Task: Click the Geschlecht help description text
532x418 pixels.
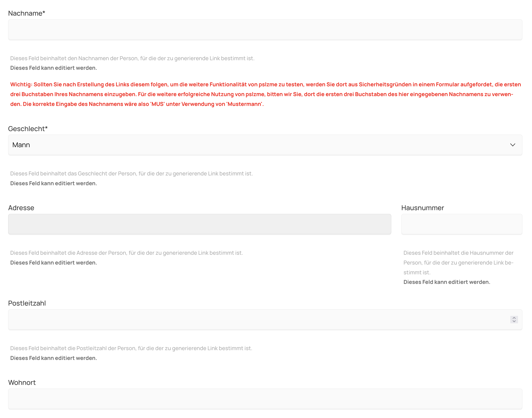Action: pyautogui.click(x=131, y=174)
